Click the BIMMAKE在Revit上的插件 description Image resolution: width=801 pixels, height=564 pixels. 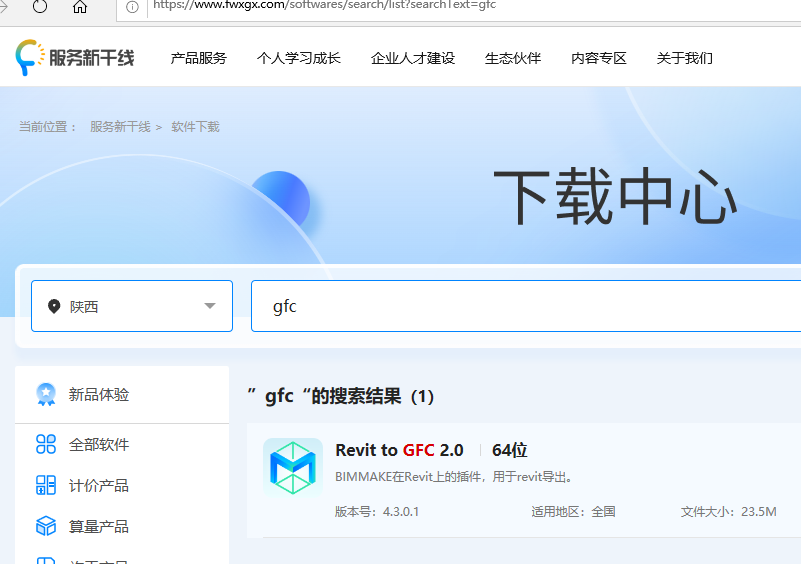(x=455, y=477)
